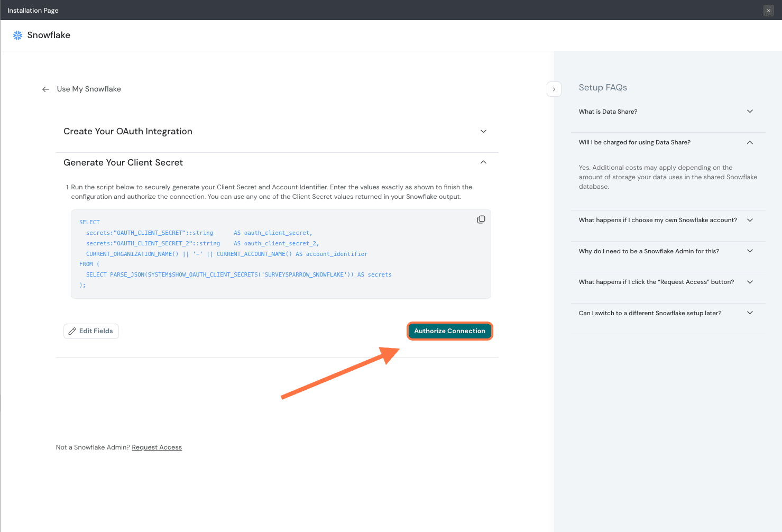The height and width of the screenshot is (532, 782).
Task: Click the Setup FAQs heading
Action: 603,88
